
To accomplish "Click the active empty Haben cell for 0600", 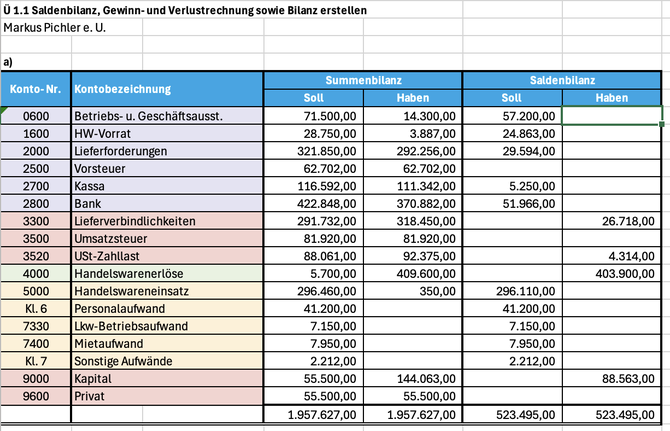I will pyautogui.click(x=612, y=116).
